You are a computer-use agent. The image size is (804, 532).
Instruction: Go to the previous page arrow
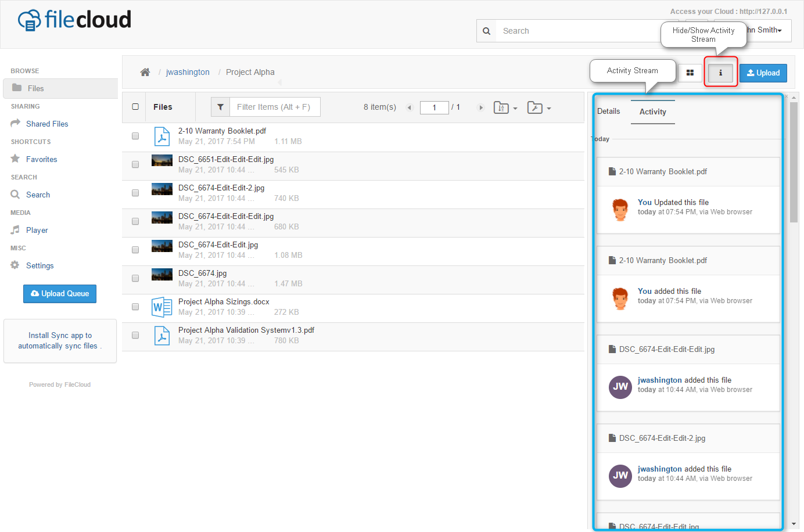point(409,107)
